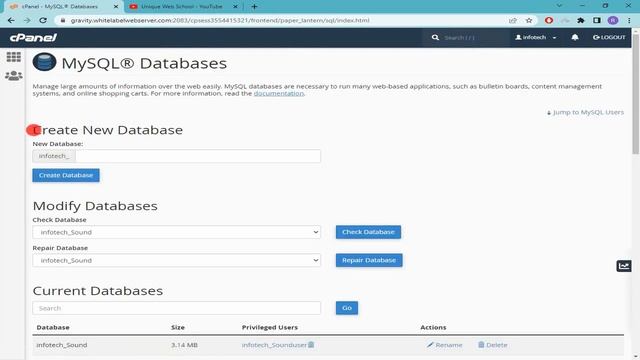Open the red Opera-style extension icon
Viewport: 640px width, 360px height.
549,20
